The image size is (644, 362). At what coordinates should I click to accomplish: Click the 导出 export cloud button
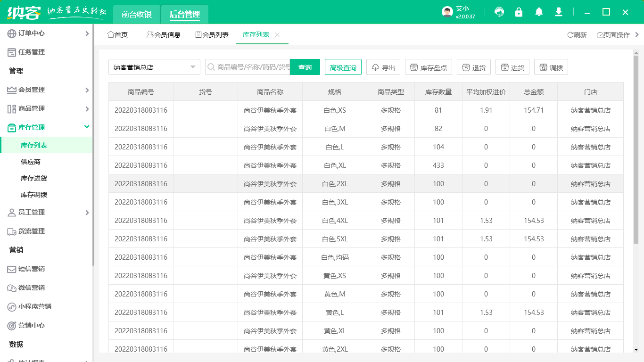[383, 67]
